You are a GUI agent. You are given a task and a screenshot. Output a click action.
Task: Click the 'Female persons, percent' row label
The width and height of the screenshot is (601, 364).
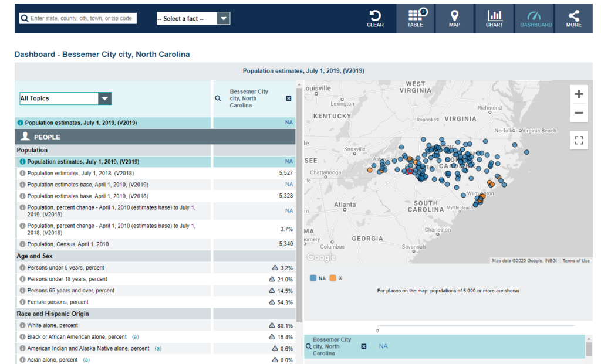point(58,302)
